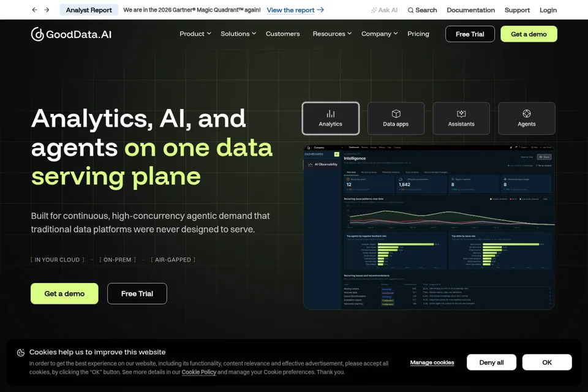Select the Data apps card tab

396,118
